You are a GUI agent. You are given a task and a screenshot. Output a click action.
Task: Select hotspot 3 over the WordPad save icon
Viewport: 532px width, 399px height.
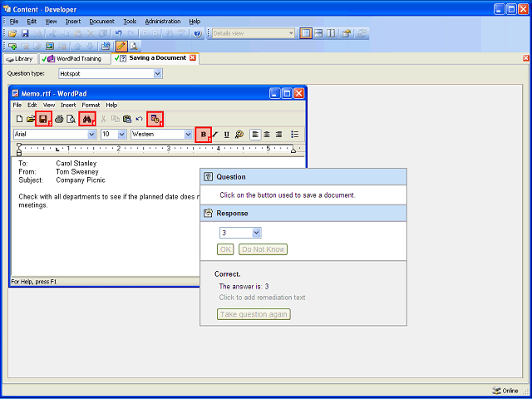point(44,119)
